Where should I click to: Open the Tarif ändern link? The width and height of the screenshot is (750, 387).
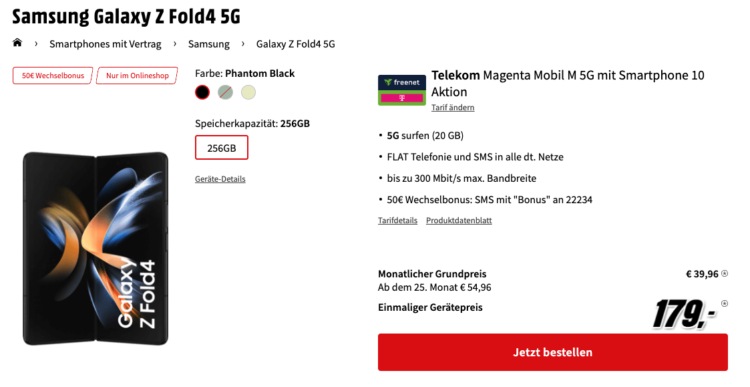pos(453,108)
